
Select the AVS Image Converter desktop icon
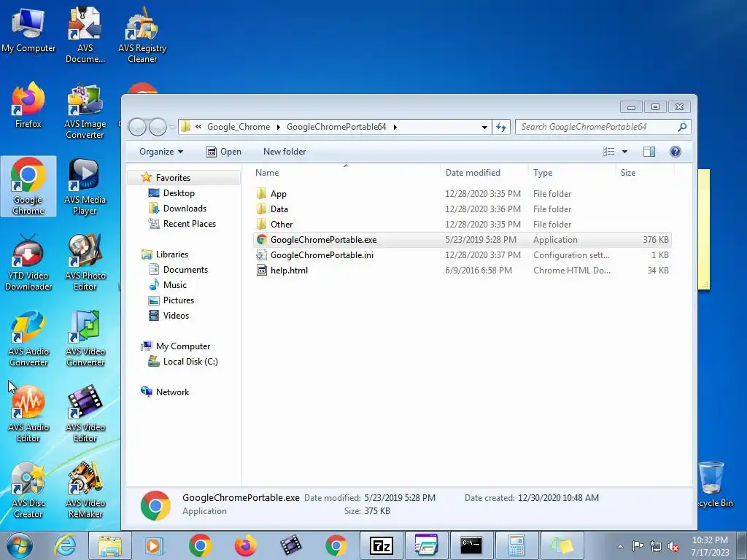tap(85, 111)
